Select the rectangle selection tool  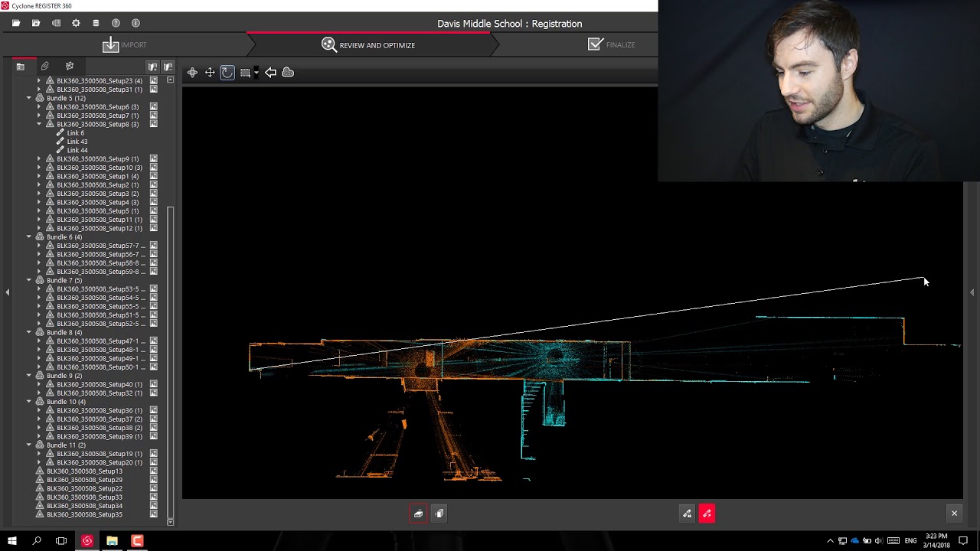point(245,72)
